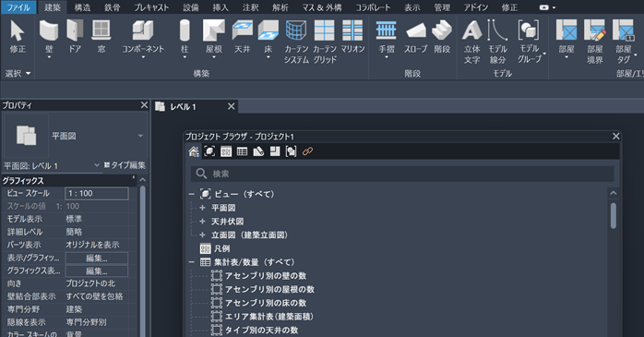Select the 部屋タグ (Room Tag) tool
Screen dimensions: 644x337
point(623,42)
